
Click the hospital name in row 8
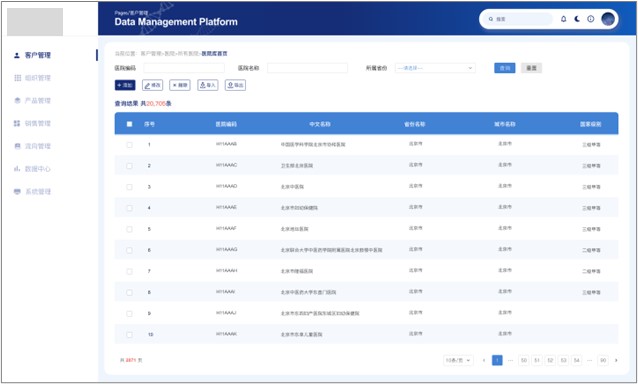pos(308,292)
